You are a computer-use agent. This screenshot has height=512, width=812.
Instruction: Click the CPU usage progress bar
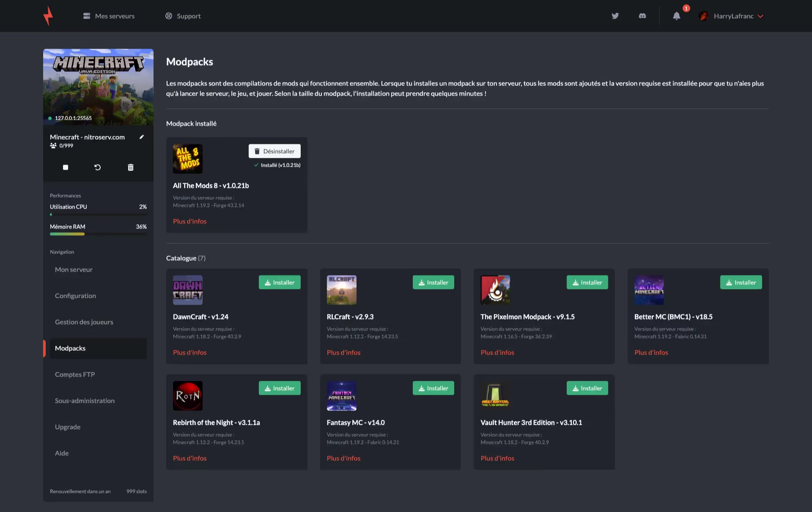coord(98,215)
